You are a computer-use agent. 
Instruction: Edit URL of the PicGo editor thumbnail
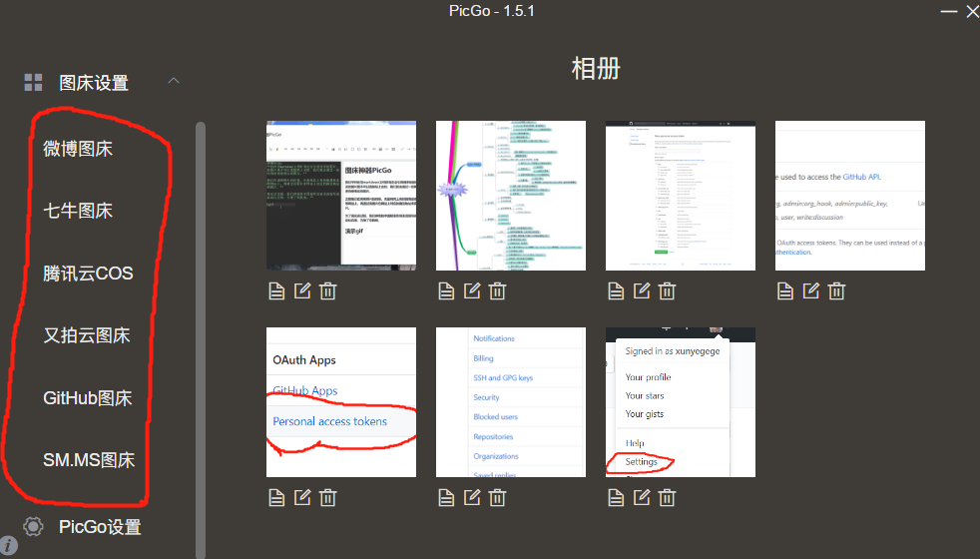302,290
